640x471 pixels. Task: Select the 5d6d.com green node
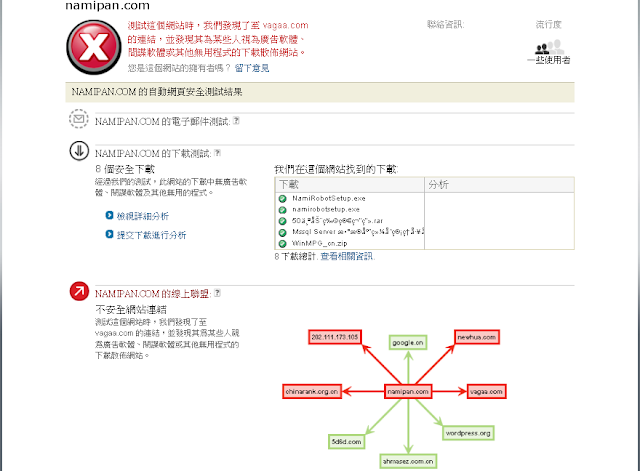point(347,442)
